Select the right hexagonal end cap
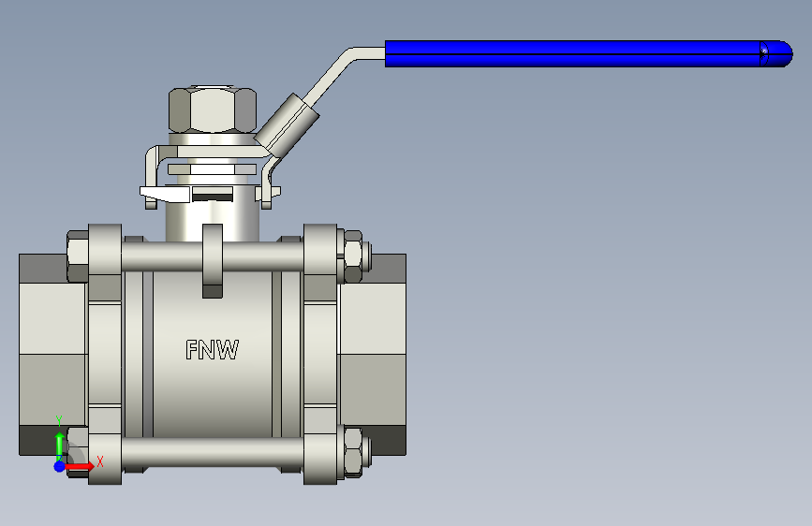Viewport: 812px width, 526px height. point(373,355)
